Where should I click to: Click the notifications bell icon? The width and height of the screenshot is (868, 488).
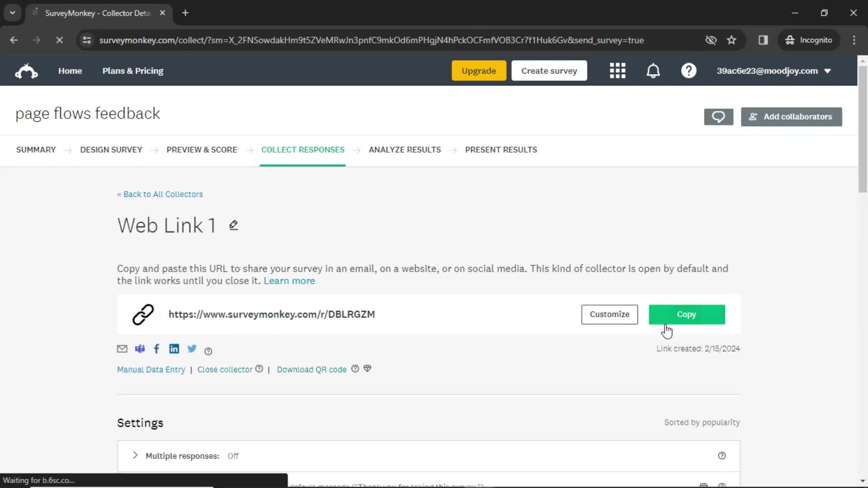tap(653, 71)
